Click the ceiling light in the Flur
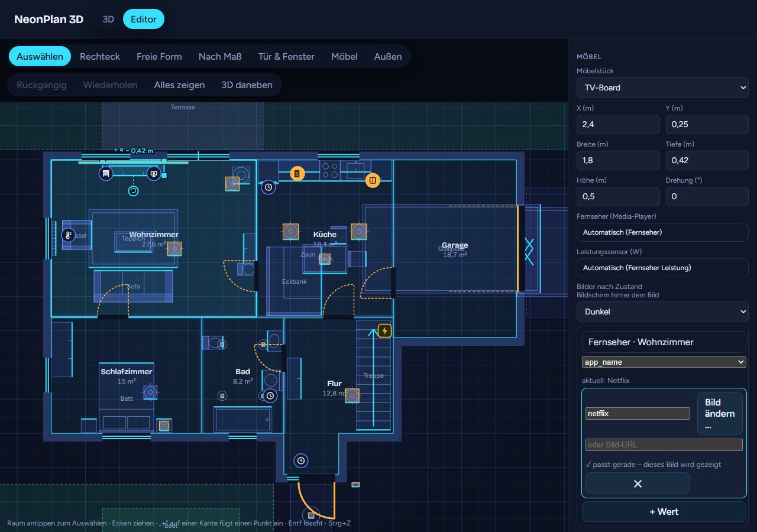Viewport: 757px width, 532px height. (x=352, y=395)
